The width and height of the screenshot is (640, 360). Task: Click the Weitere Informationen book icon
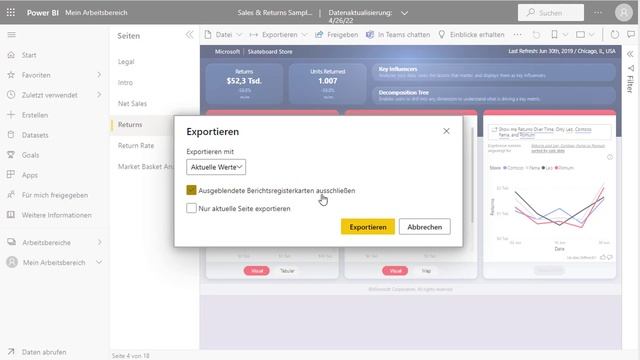11,215
